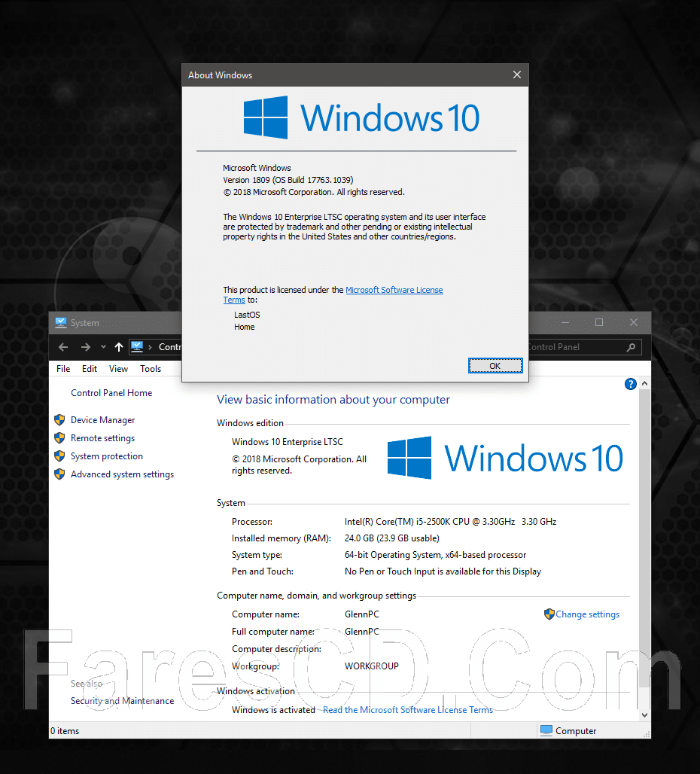The height and width of the screenshot is (774, 700).
Task: Click 'No Pen or Touch Input' text
Action: 443,571
